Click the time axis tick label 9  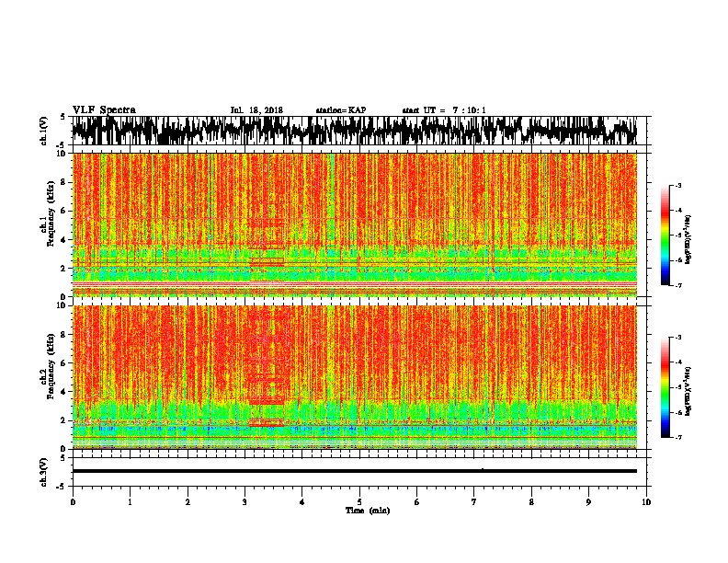[x=588, y=502]
